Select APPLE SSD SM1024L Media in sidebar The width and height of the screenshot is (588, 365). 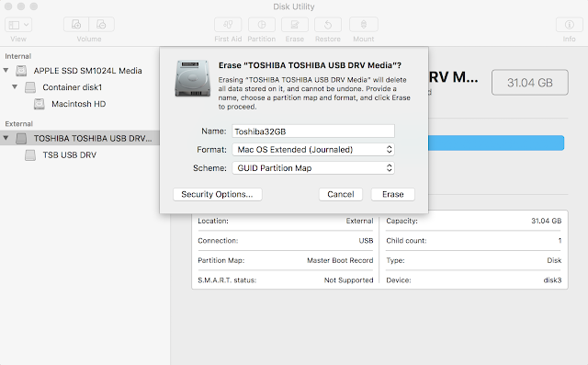88,71
